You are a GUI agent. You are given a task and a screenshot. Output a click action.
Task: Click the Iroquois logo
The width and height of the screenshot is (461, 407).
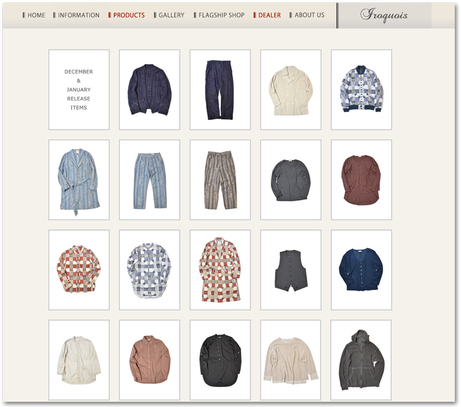coord(384,15)
